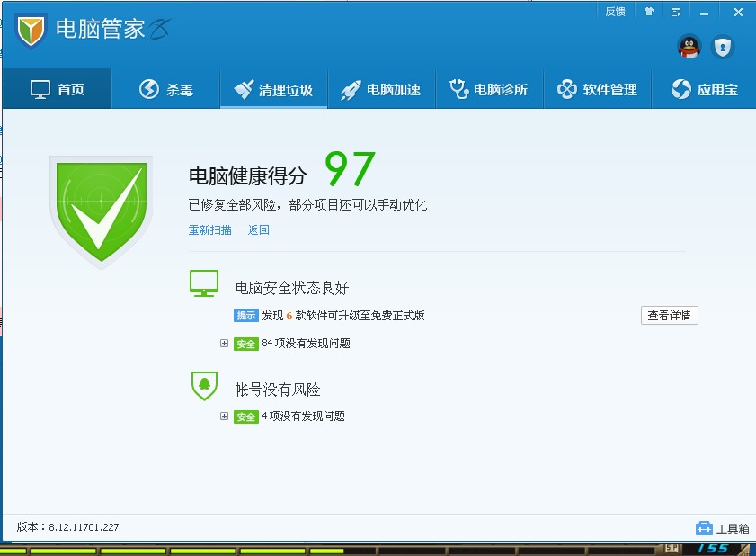Click the green 安全 tag beside 84项

[x=246, y=344]
